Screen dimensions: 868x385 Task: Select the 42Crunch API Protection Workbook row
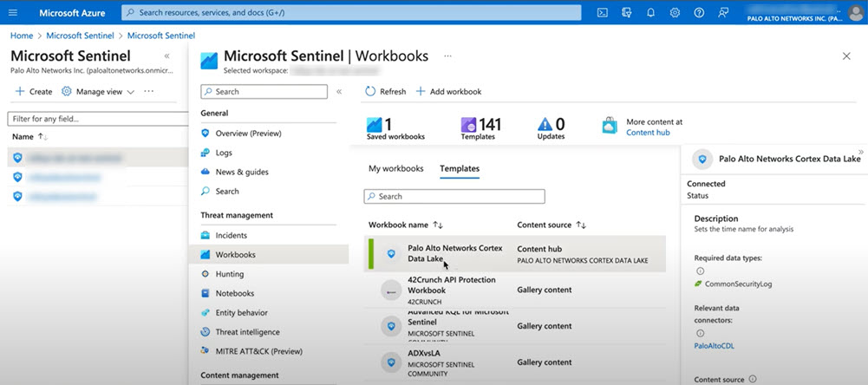[x=451, y=290]
